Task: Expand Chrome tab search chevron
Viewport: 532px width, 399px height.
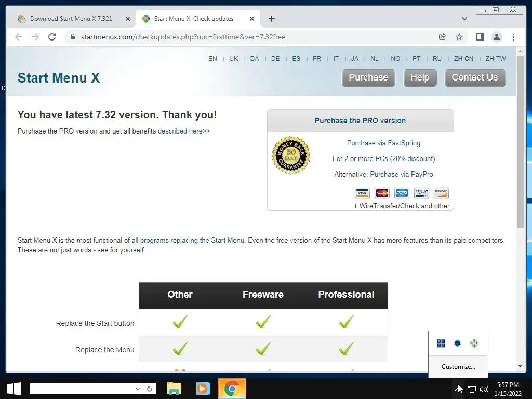Action: coord(464,19)
